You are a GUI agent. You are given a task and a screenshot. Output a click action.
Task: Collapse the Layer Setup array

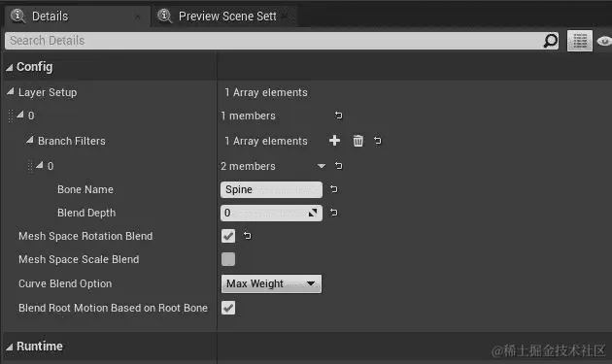(x=11, y=91)
